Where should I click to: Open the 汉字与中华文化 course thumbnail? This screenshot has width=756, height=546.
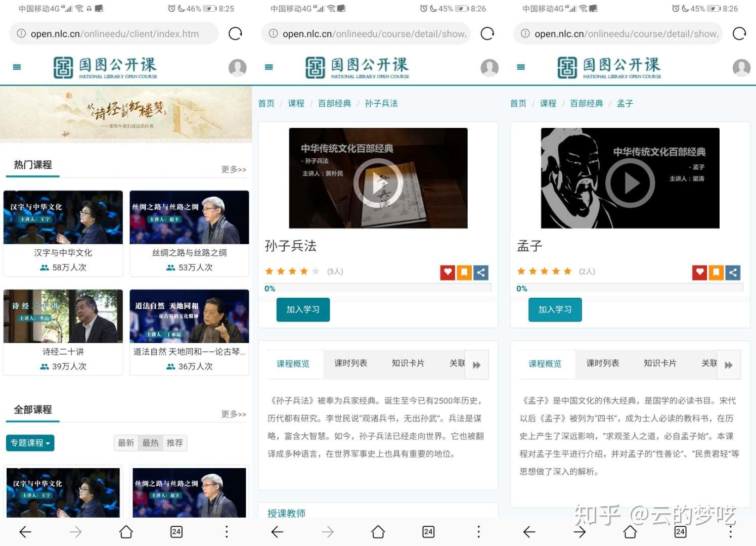click(x=63, y=217)
